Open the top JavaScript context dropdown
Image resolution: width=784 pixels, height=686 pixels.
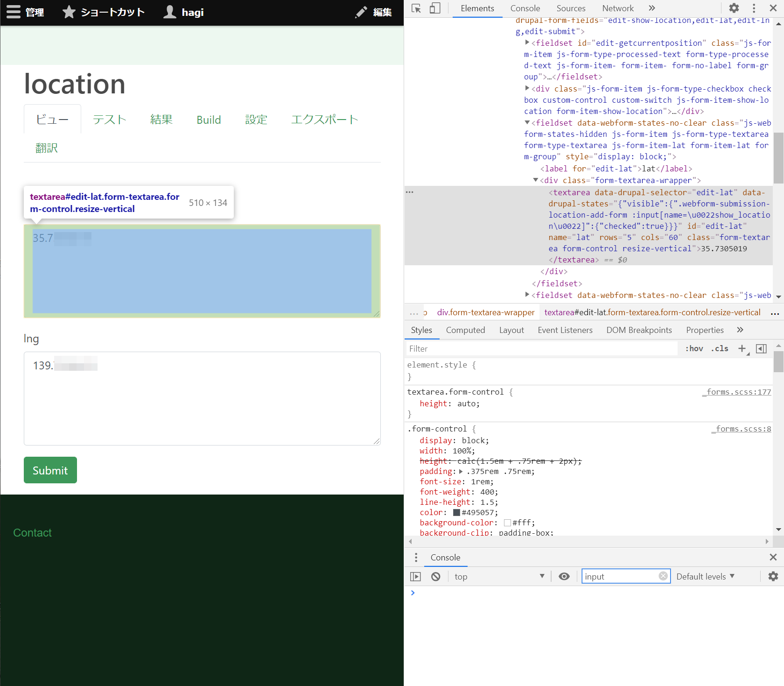pos(499,577)
